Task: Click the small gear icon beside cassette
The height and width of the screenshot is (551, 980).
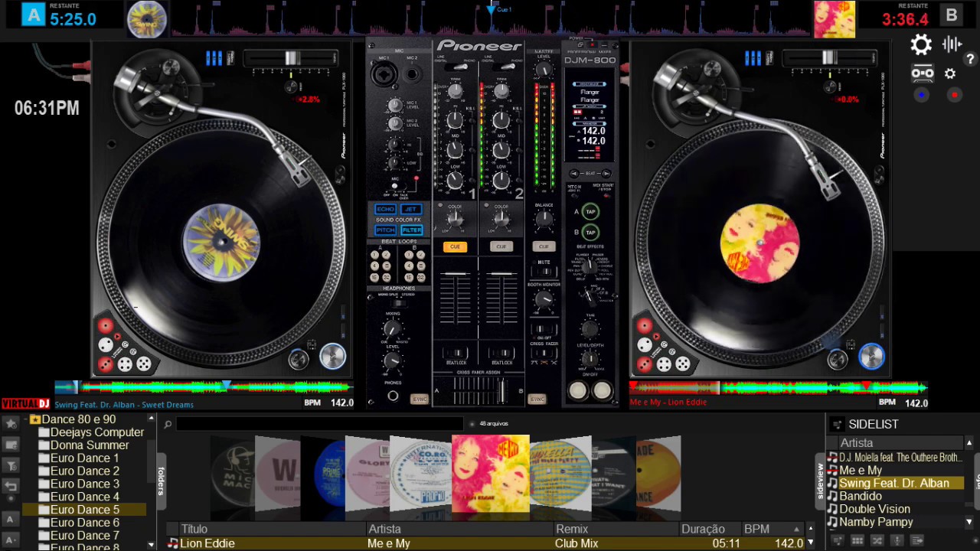Action: pyautogui.click(x=950, y=73)
